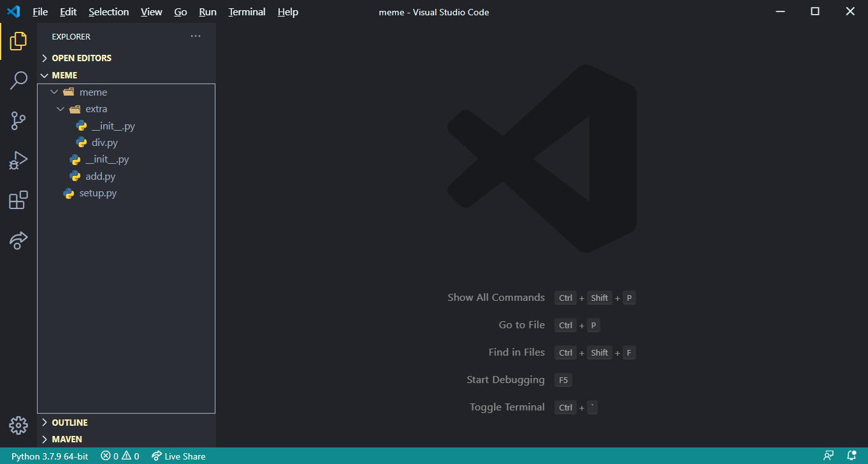This screenshot has width=868, height=464.
Task: Click the Views and More Actions ellipsis
Action: [x=195, y=36]
